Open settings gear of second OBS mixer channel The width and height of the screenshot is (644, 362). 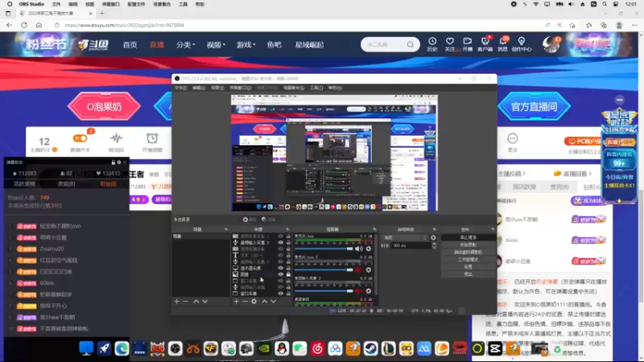(x=369, y=269)
